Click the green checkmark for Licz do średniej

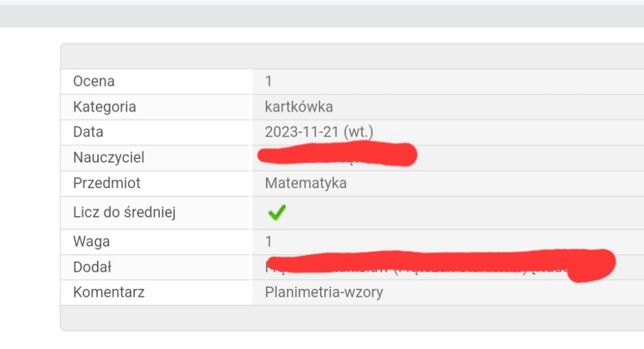(276, 212)
